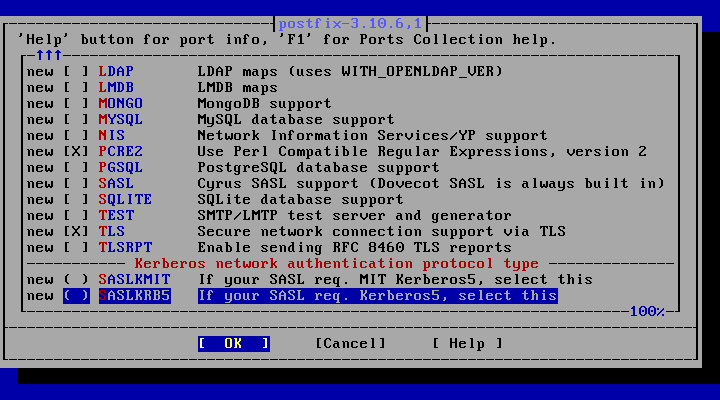Click the LDAP option name

click(x=116, y=72)
